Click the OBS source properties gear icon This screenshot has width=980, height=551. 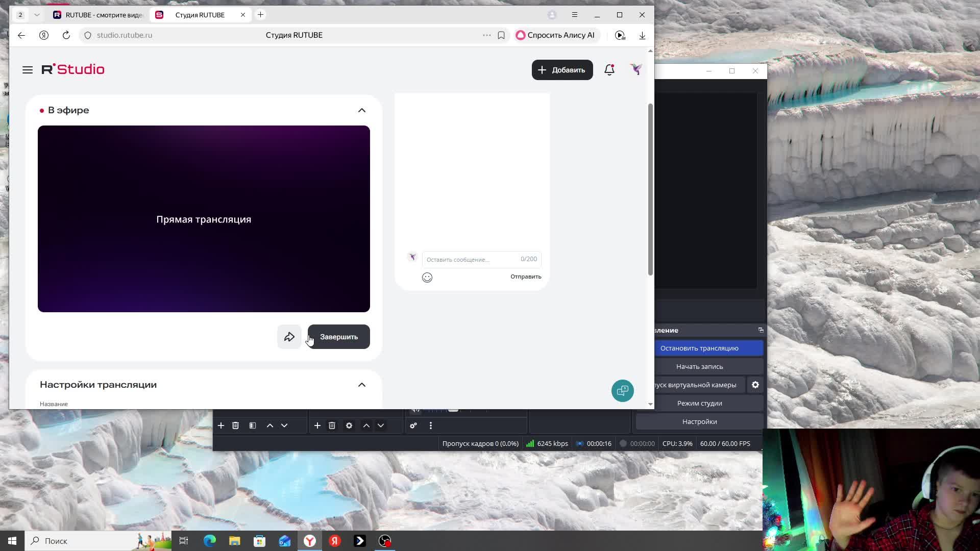coord(349,425)
